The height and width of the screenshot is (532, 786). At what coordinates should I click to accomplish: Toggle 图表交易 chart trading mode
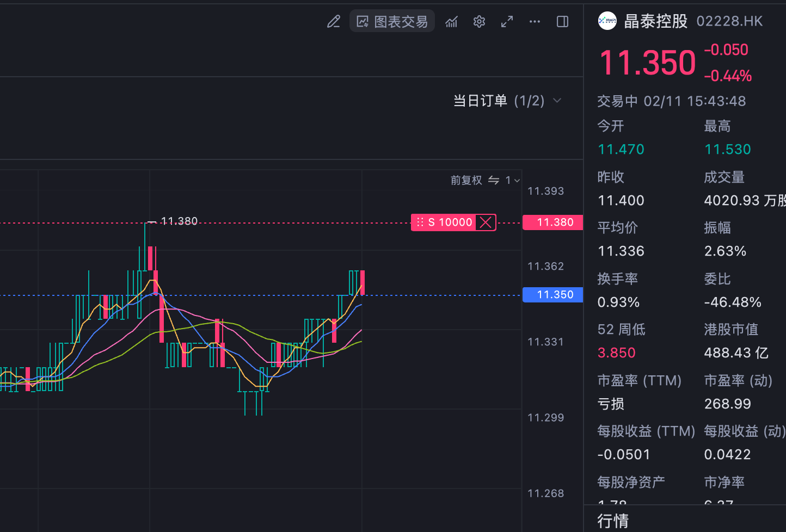pos(392,22)
